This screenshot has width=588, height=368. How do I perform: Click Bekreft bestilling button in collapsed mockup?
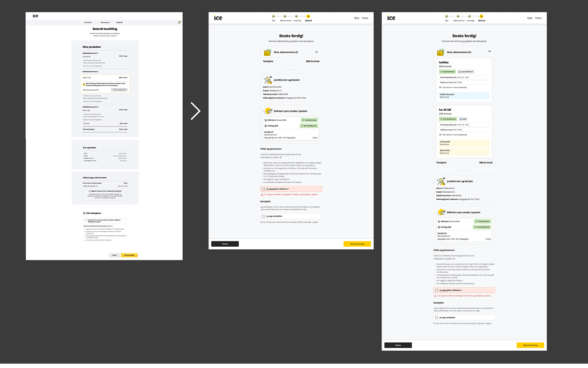[x=357, y=244]
